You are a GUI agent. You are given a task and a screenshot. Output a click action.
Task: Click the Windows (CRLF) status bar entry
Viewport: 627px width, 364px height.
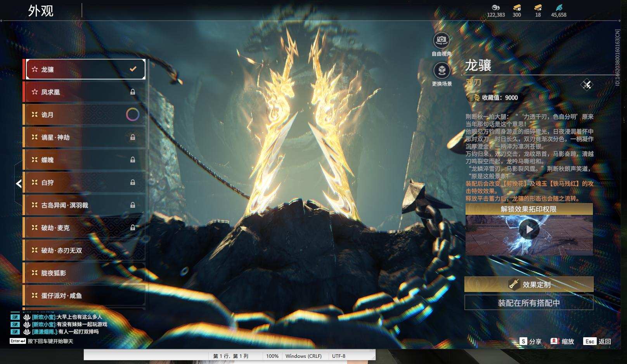point(303,356)
